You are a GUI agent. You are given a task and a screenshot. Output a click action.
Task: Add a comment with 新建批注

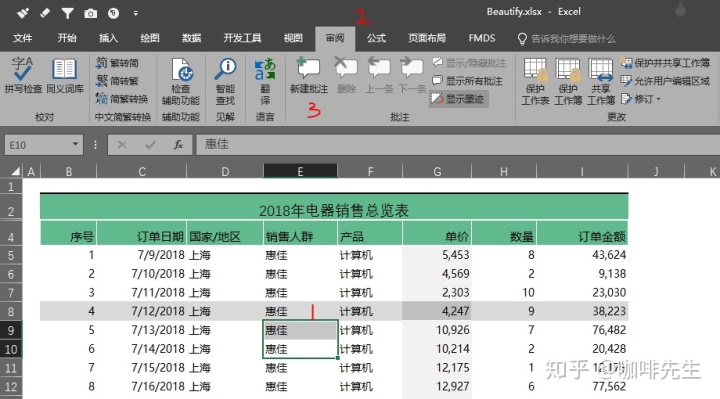tap(309, 75)
